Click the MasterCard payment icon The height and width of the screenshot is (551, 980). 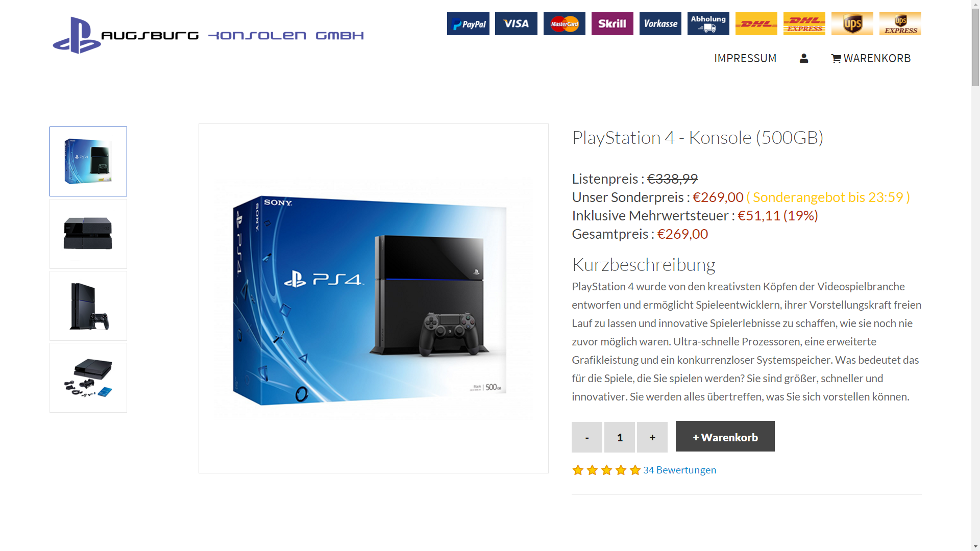point(564,23)
